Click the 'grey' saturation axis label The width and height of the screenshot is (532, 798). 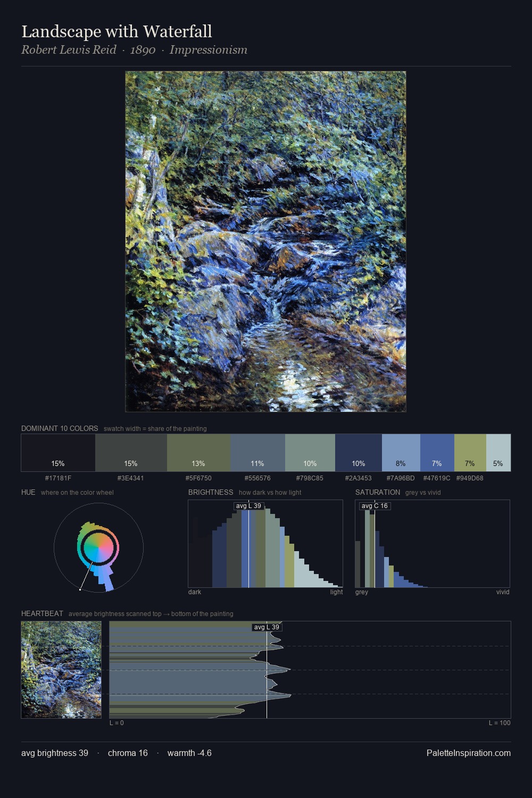362,592
